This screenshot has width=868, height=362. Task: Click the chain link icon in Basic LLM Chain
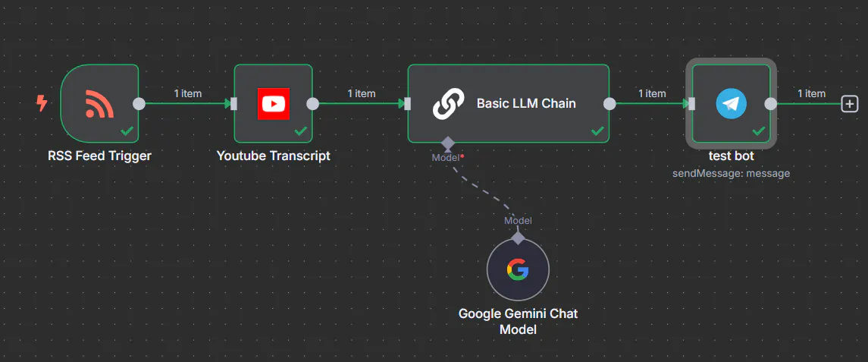[448, 104]
